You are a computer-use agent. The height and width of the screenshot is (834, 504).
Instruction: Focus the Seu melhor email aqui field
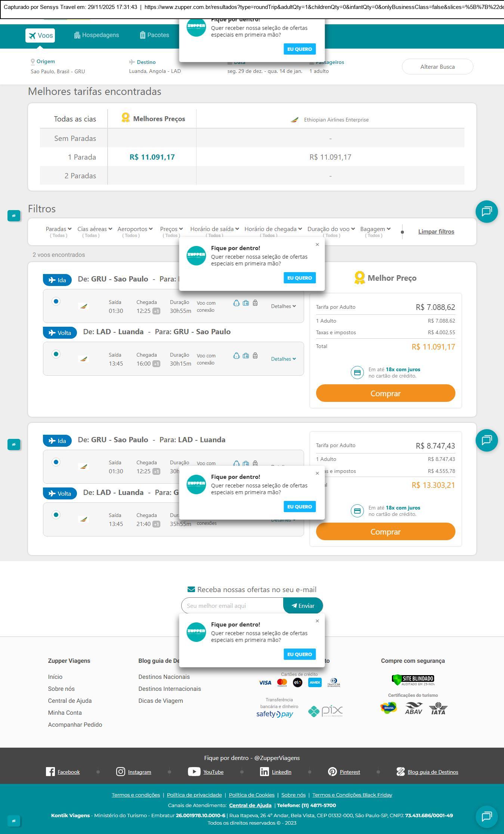click(232, 606)
